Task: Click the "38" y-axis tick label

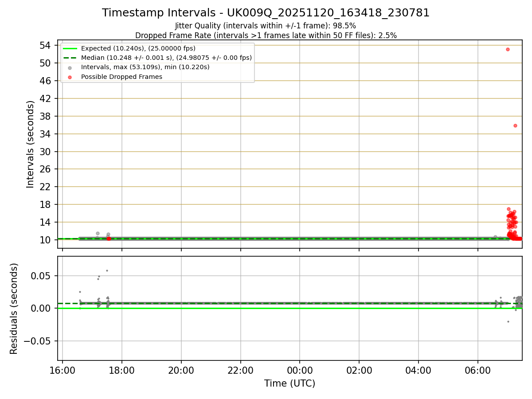Action: (45, 116)
